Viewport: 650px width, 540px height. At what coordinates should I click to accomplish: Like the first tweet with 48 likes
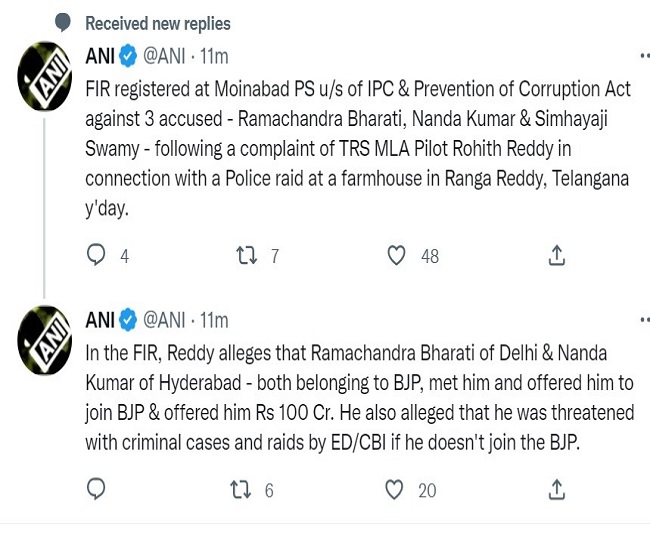[397, 256]
